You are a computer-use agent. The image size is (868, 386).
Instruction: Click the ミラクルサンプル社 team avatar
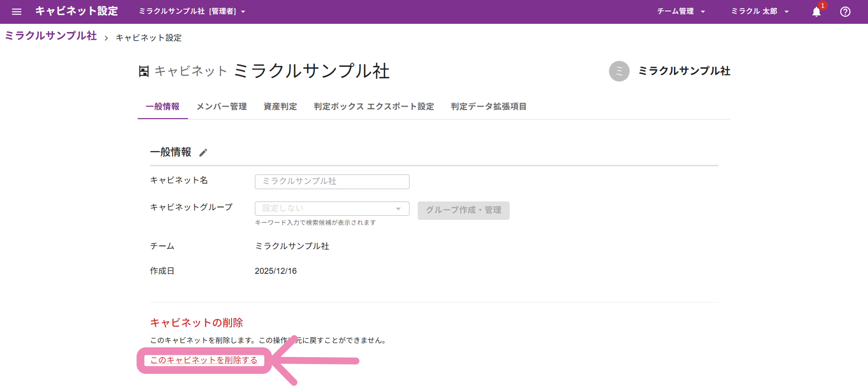tap(619, 71)
